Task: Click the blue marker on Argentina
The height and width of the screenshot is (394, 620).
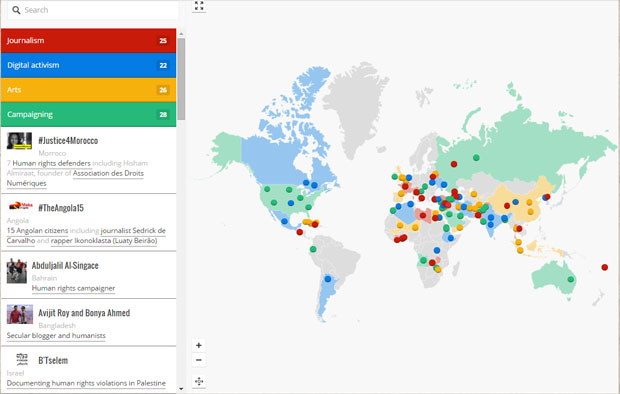Action: (328, 279)
